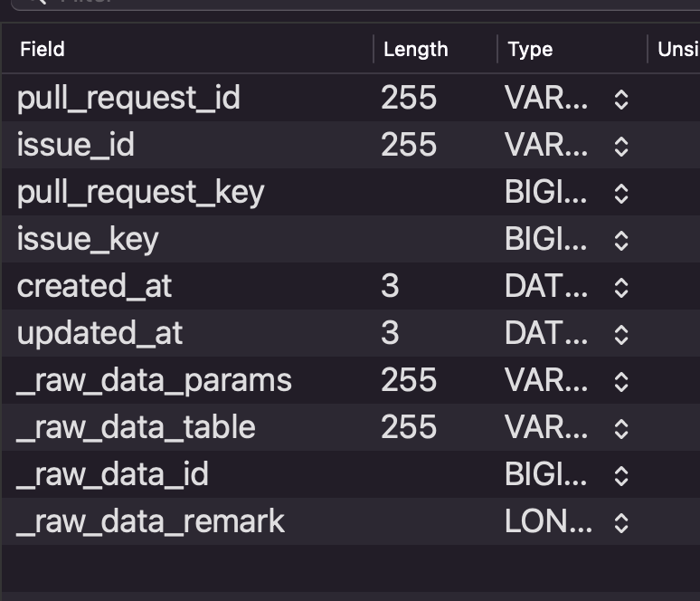Open type dropdown for _raw_data_params

click(x=621, y=382)
